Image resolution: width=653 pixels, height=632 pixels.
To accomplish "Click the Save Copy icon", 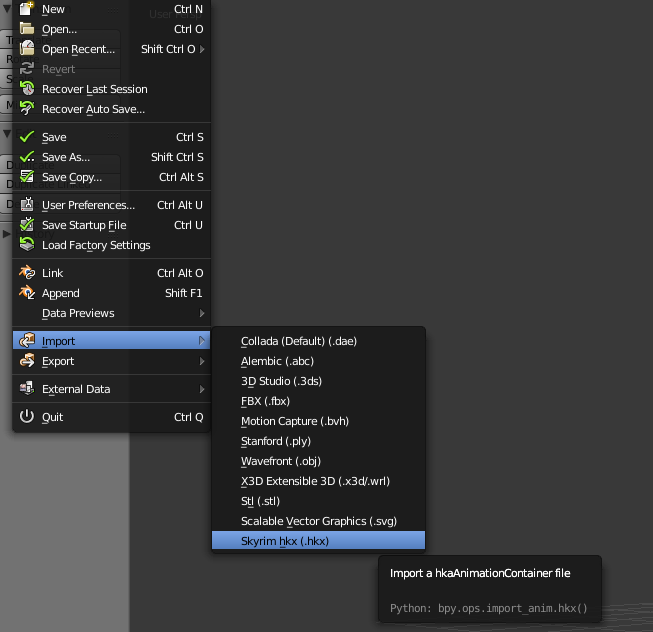I will [27, 177].
